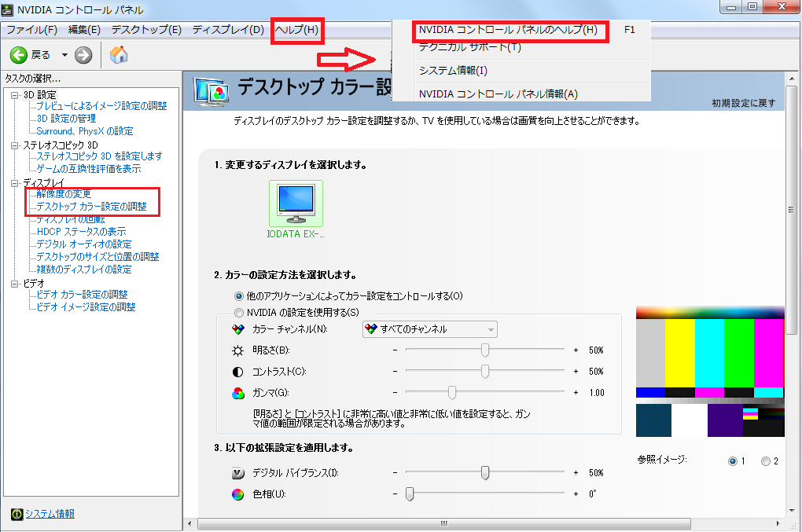802x532 pixels.
Task: Click the NVIDIA Control Panel title bar icon
Action: (7, 9)
